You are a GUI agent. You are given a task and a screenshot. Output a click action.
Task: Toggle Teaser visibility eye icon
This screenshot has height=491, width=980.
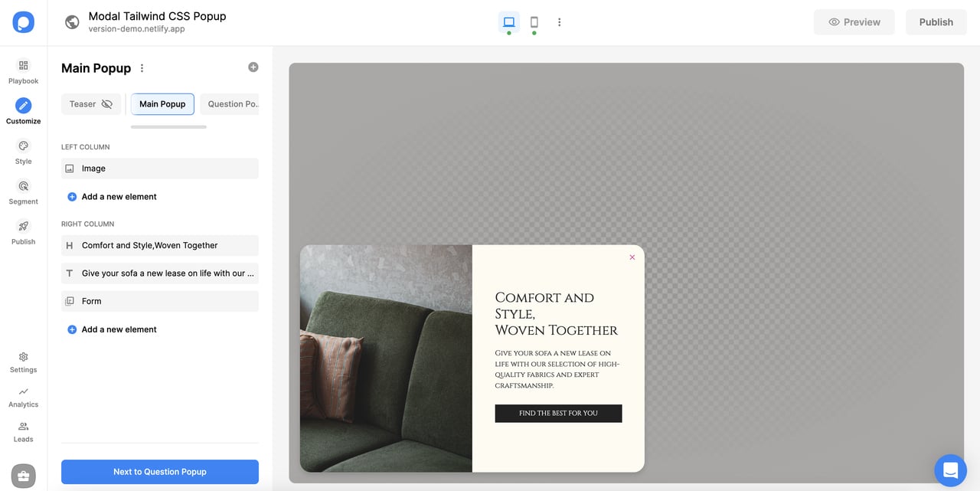pyautogui.click(x=107, y=104)
